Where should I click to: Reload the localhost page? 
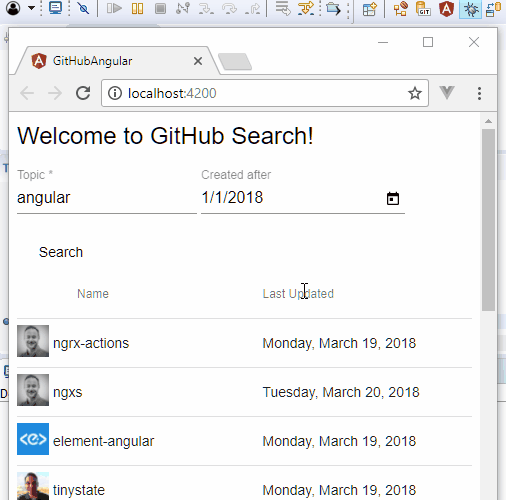[x=83, y=93]
